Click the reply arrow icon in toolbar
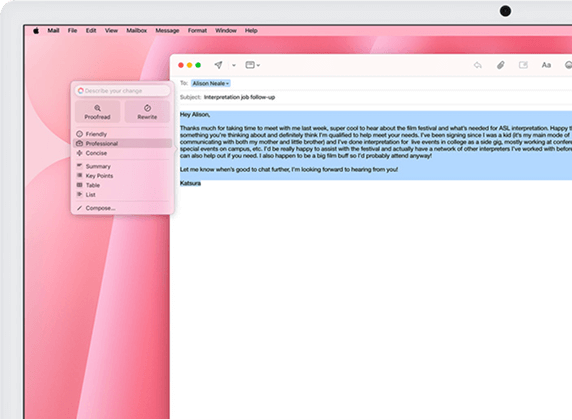This screenshot has width=572, height=420. 478,65
